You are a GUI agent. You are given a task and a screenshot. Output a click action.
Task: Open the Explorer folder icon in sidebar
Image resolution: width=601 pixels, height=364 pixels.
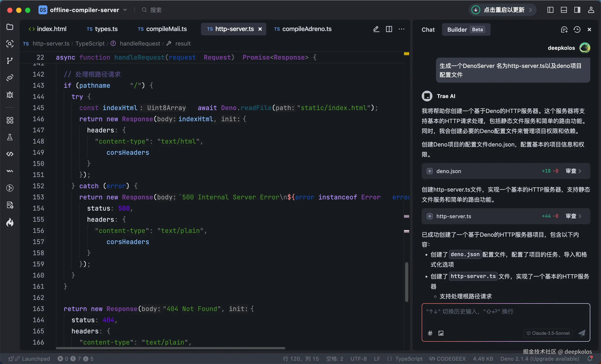click(x=10, y=27)
